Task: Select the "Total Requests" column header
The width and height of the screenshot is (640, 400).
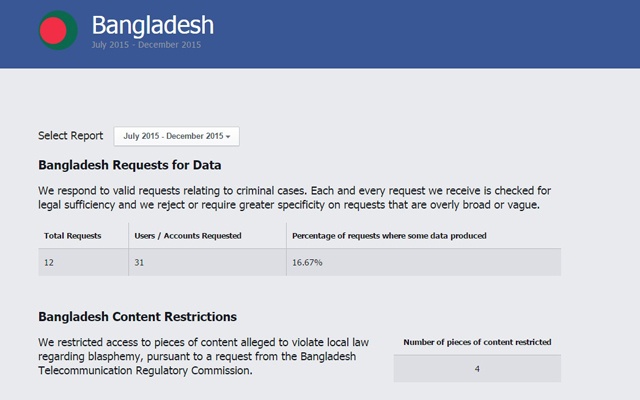Action: 73,235
